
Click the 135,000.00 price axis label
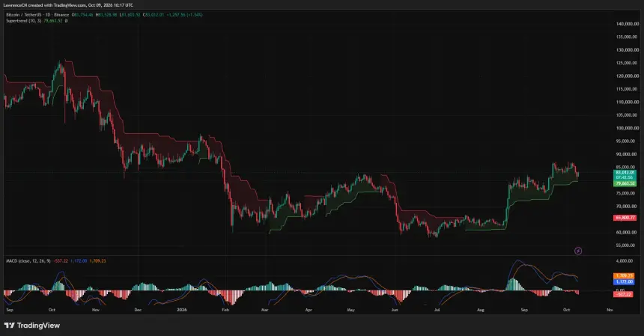(628, 37)
